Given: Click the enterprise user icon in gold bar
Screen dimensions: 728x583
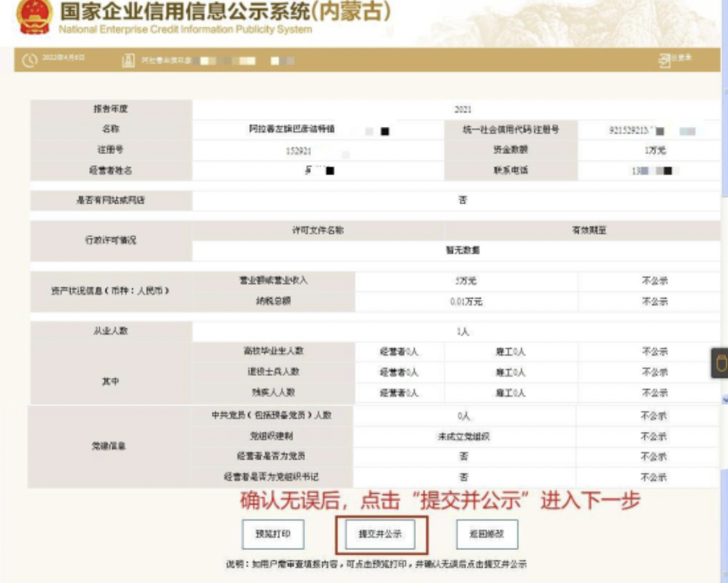Looking at the screenshot, I should pos(128,60).
